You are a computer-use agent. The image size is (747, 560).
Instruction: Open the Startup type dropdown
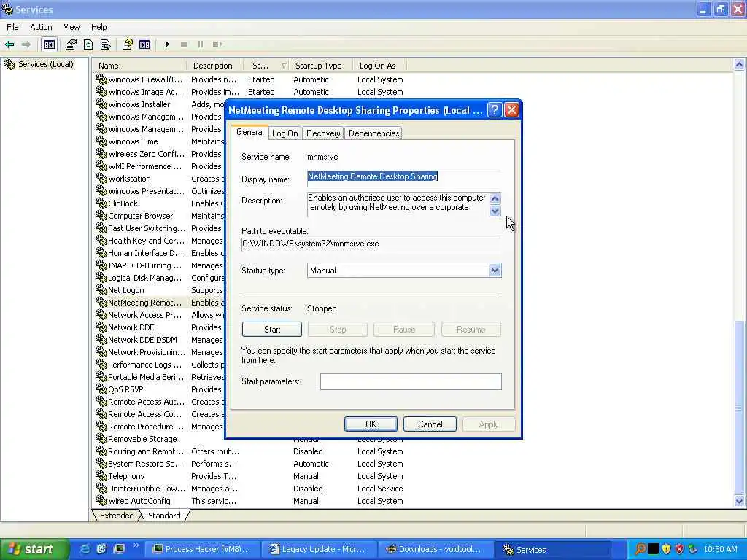click(495, 271)
